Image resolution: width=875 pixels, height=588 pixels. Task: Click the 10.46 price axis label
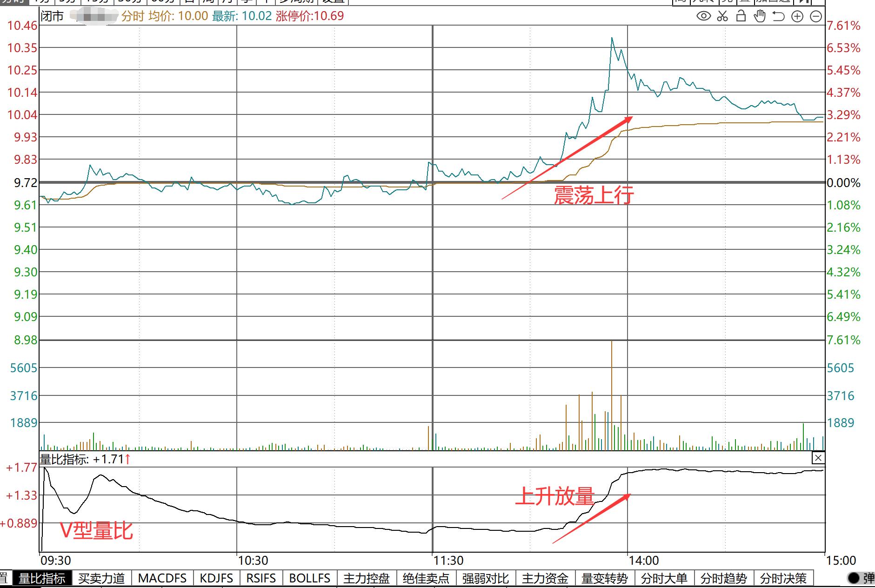[22, 26]
